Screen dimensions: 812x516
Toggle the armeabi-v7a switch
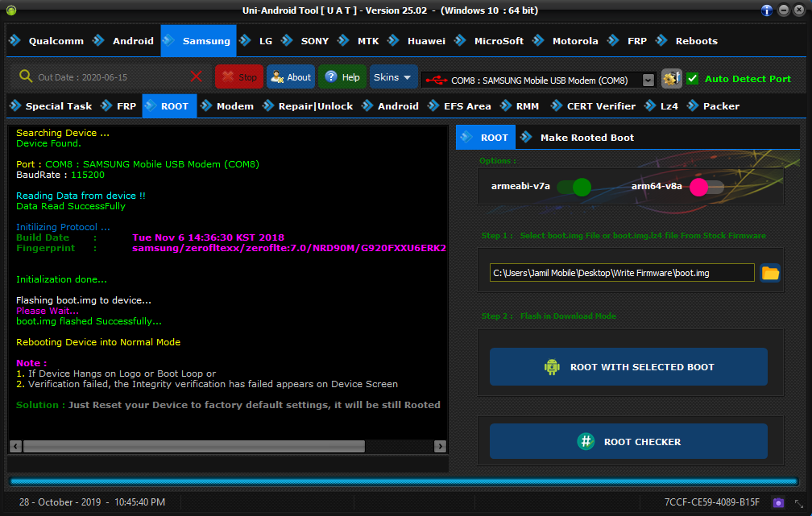pos(574,187)
